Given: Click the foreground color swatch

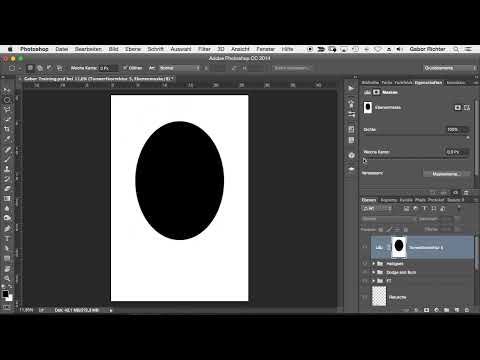Looking at the screenshot, I should [x=5, y=294].
